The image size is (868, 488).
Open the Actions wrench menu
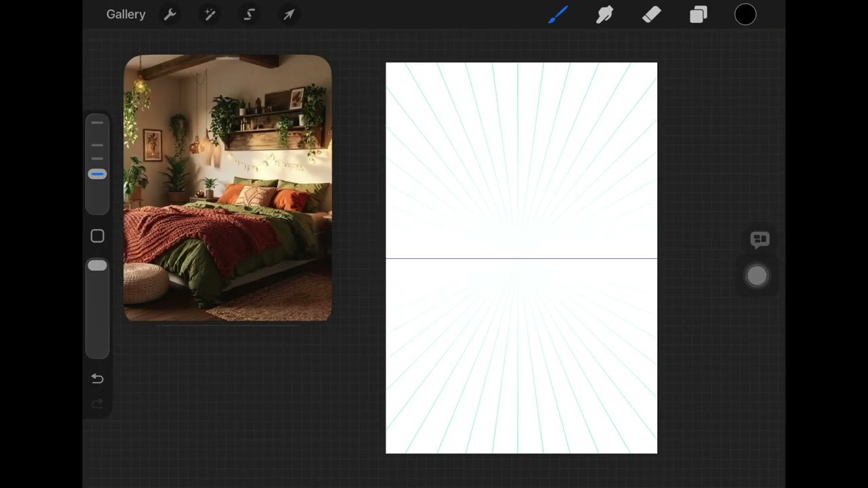click(x=170, y=14)
